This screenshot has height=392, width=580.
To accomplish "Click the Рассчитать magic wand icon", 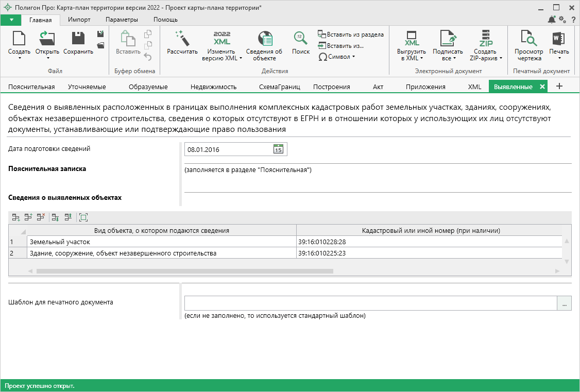I will click(182, 39).
